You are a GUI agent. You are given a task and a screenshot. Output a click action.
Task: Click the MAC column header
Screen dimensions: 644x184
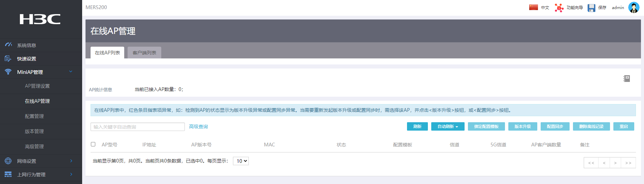269,145
